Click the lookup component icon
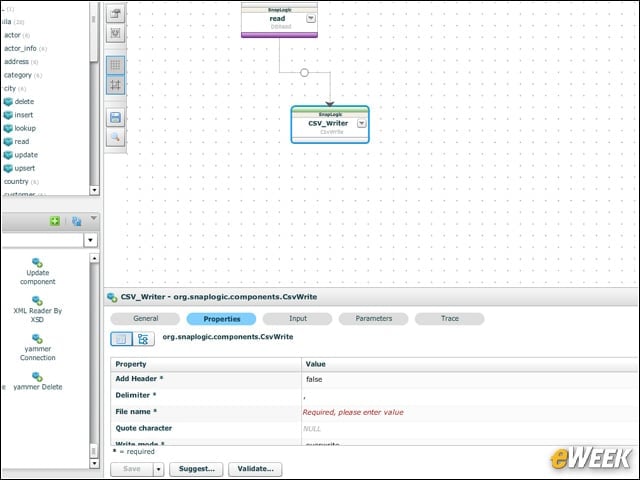 click(x=8, y=128)
